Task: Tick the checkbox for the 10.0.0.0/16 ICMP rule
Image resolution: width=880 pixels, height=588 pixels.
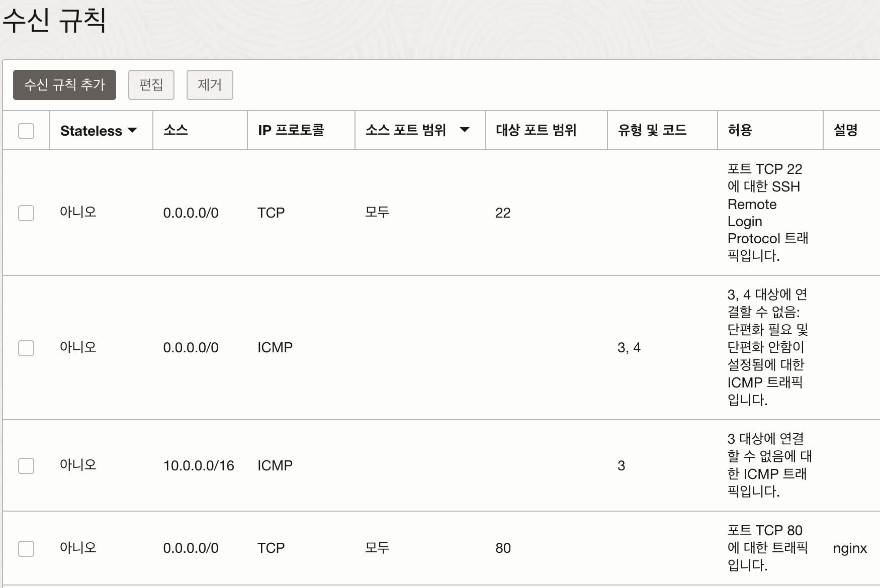Action: [x=26, y=465]
